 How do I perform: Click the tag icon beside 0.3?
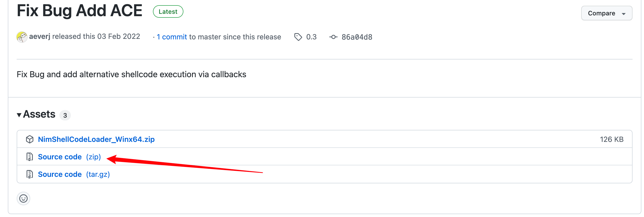pyautogui.click(x=298, y=37)
